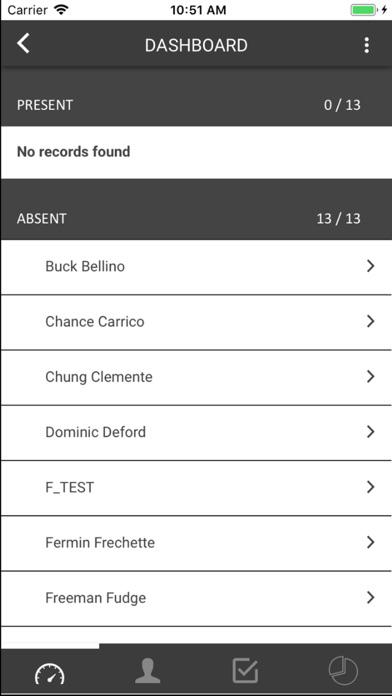Open the three-dot overflow menu
392x696 pixels.
366,45
